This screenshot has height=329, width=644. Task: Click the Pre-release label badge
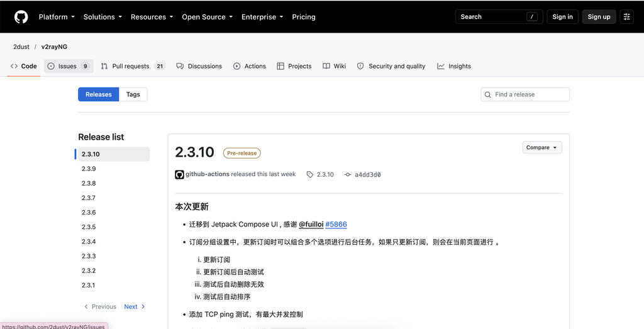242,153
